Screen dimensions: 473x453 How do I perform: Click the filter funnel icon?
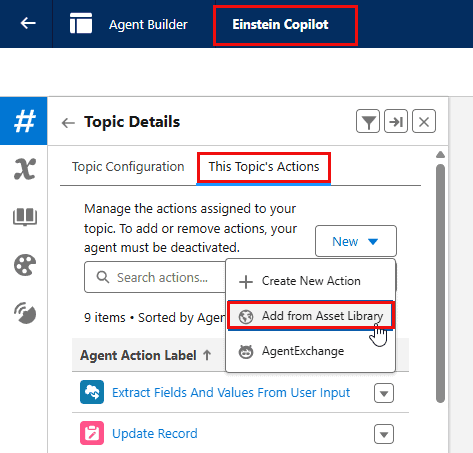pos(368,121)
